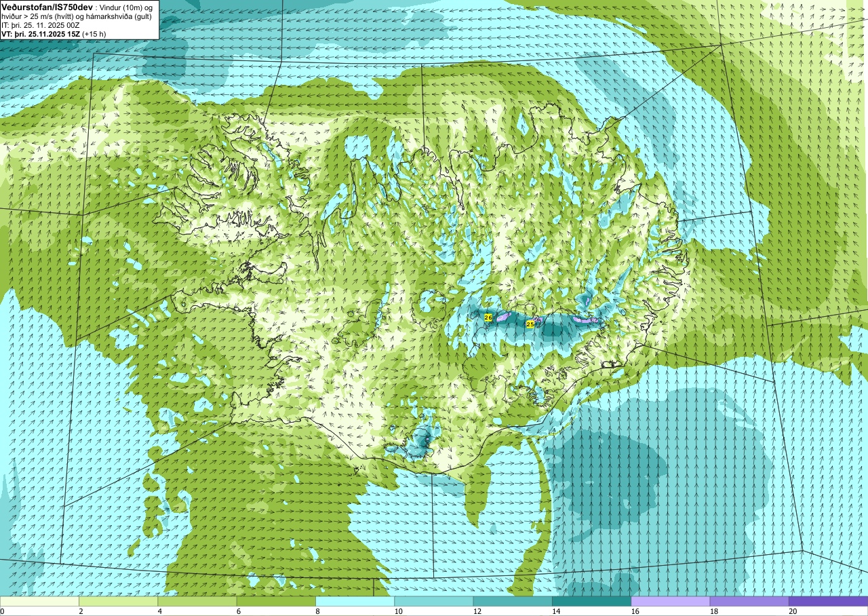
Task: Click the Veðurstofan/IS750dev title text
Action: click(47, 7)
